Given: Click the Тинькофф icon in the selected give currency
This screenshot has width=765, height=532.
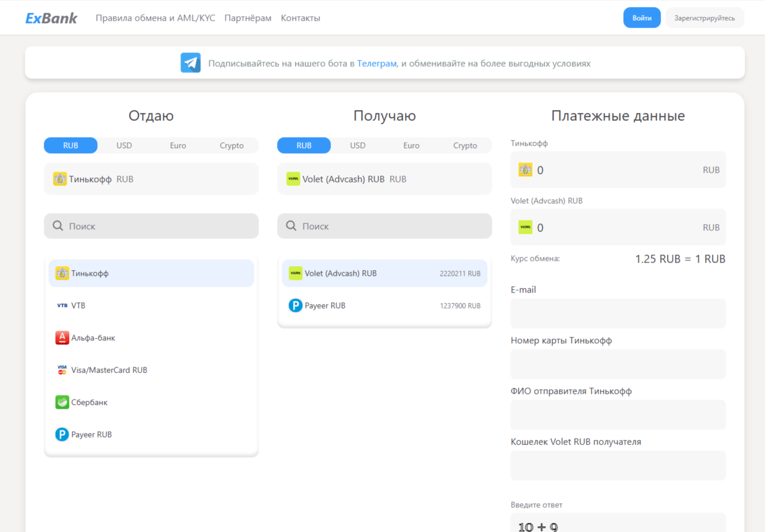Looking at the screenshot, I should tap(60, 179).
